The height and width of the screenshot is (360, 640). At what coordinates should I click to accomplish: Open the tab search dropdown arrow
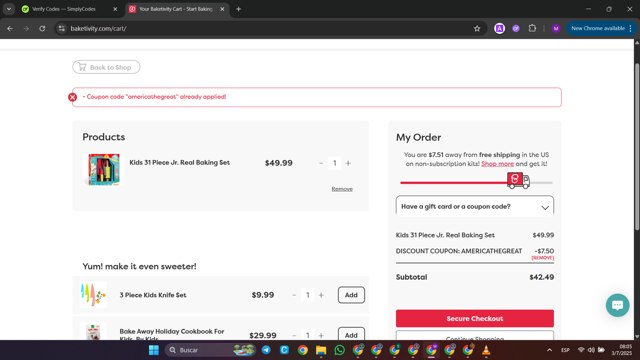[9, 9]
